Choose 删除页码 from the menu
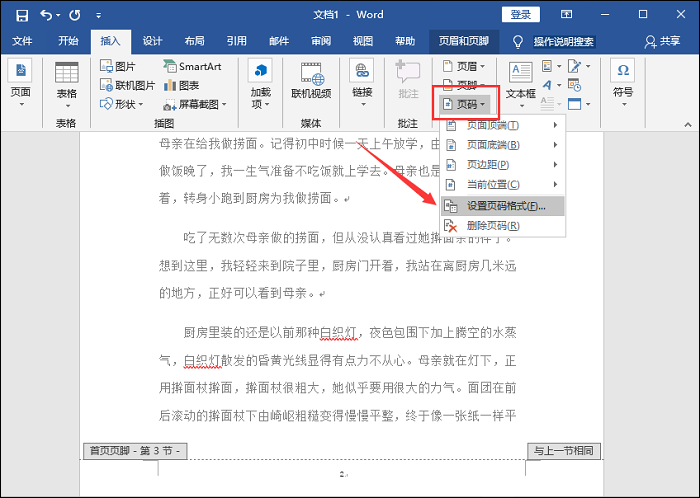Image resolution: width=700 pixels, height=498 pixels. (503, 226)
